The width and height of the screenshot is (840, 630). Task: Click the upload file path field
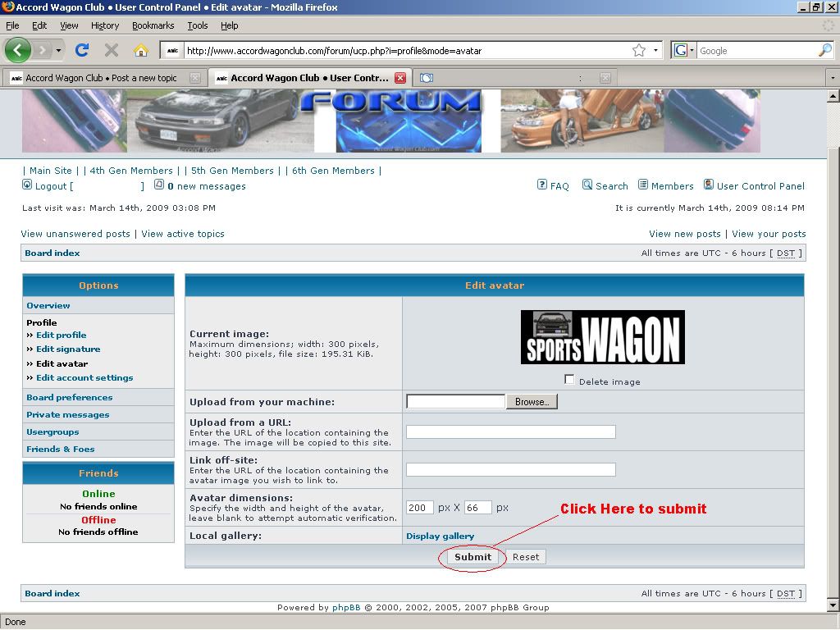pos(456,402)
